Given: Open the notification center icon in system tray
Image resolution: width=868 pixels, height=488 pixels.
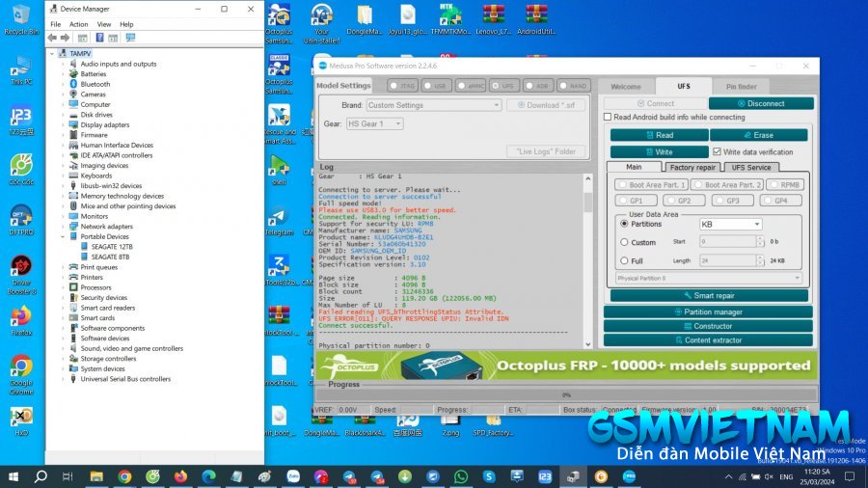Looking at the screenshot, I should [x=850, y=476].
